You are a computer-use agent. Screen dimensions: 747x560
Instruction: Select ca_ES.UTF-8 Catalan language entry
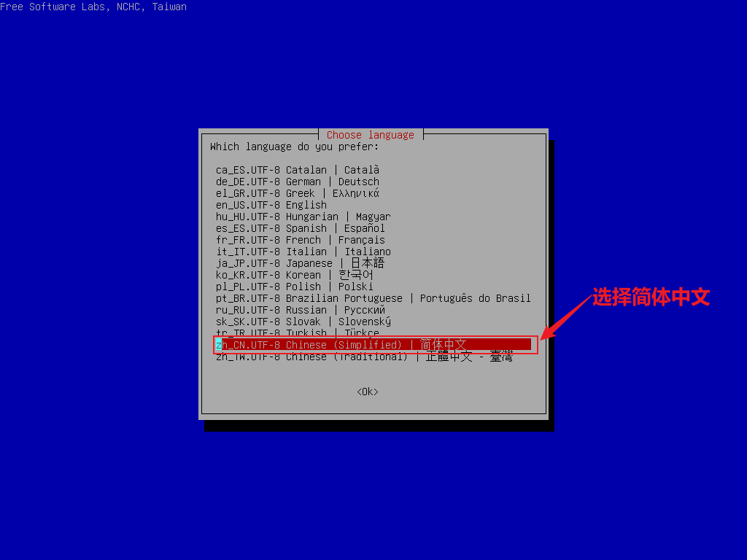(298, 170)
